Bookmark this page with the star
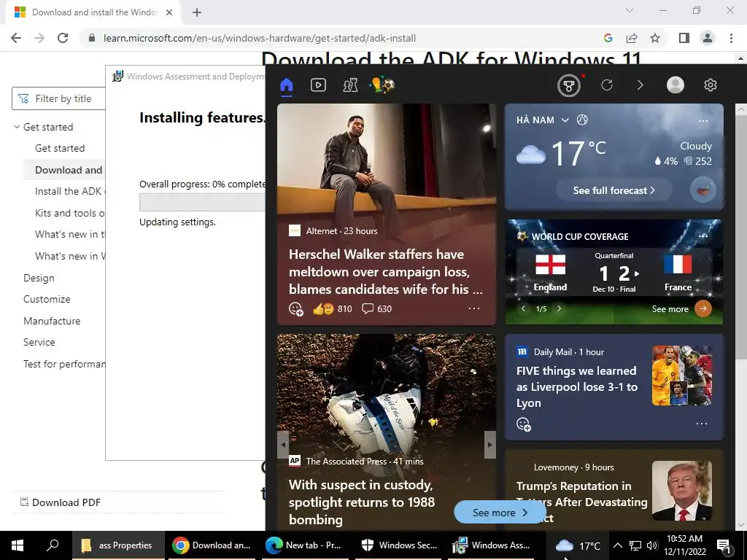This screenshot has height=560, width=747. (x=655, y=38)
